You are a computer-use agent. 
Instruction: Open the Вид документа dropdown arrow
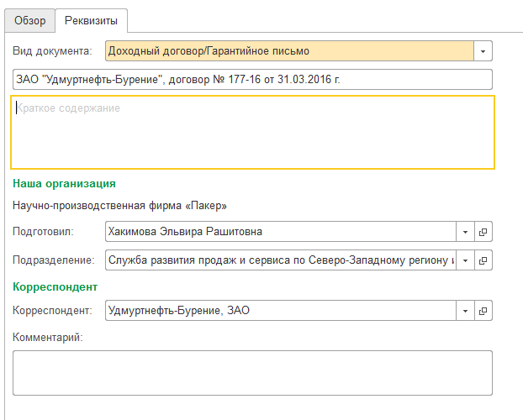click(483, 51)
